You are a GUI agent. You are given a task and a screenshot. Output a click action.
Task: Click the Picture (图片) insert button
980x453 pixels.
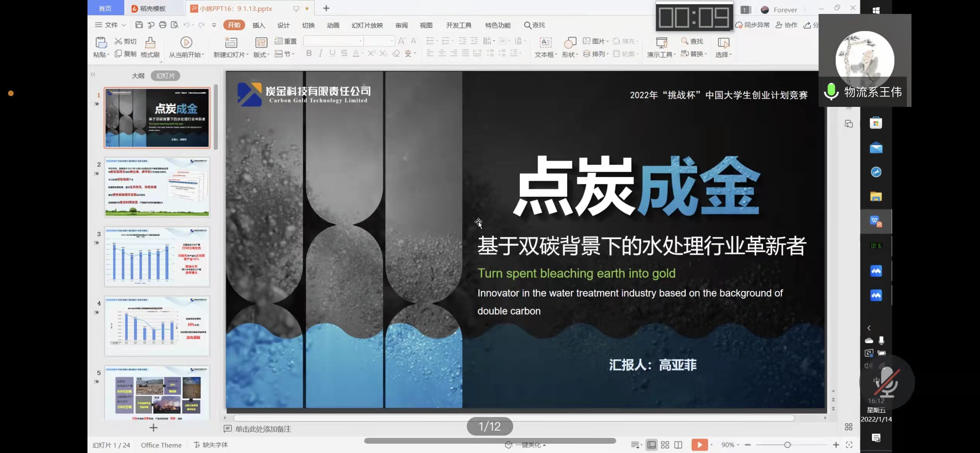pos(595,41)
